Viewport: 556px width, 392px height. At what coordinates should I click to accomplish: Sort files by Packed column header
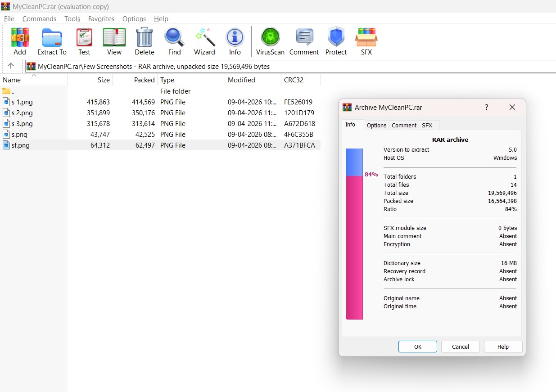click(135, 80)
